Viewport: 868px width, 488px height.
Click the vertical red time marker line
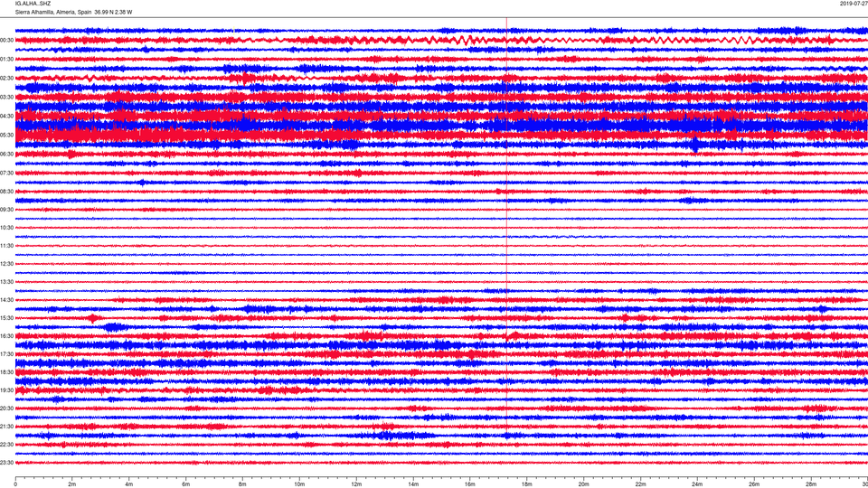click(x=506, y=227)
